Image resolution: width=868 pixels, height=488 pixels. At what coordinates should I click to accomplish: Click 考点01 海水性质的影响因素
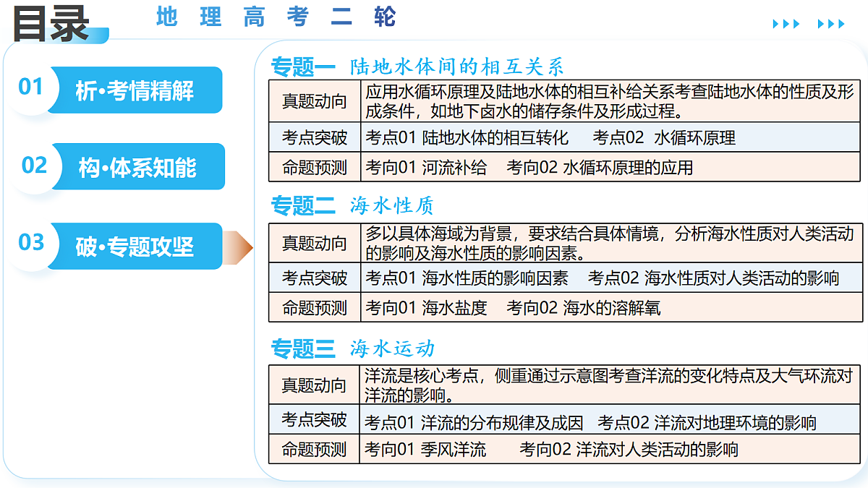pos(467,278)
